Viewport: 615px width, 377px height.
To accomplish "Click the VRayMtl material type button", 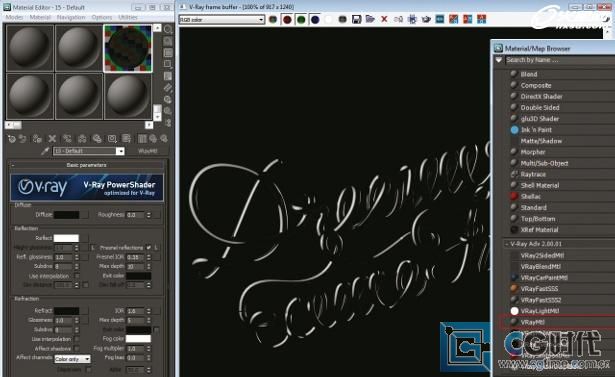I will pyautogui.click(x=148, y=151).
